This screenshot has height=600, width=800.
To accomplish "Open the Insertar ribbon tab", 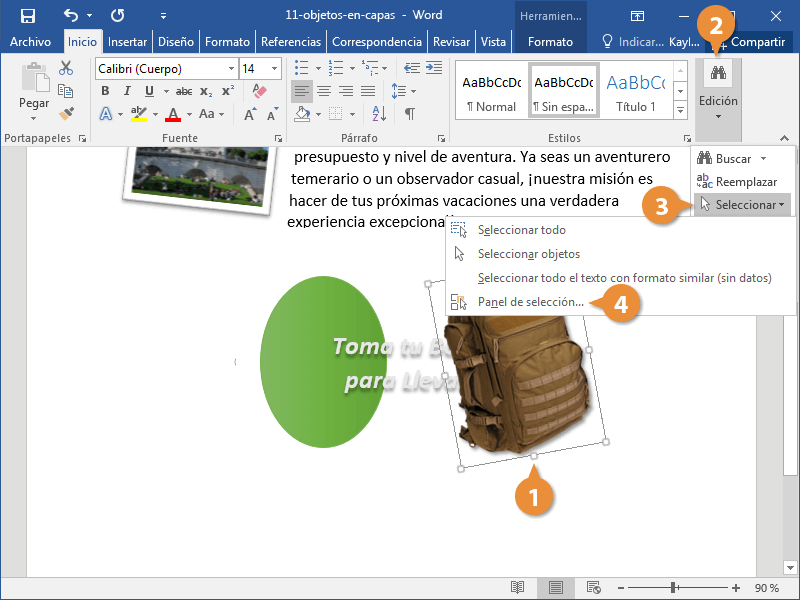I will pos(127,42).
